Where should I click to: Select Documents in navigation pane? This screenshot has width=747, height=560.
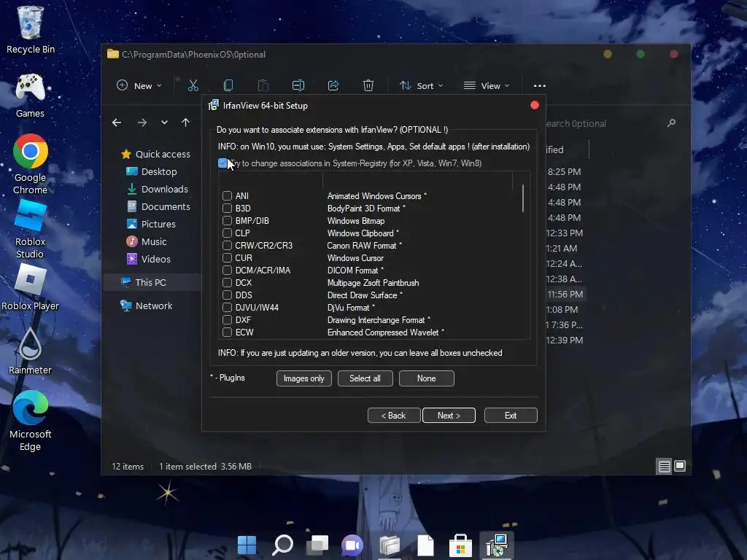pyautogui.click(x=158, y=206)
